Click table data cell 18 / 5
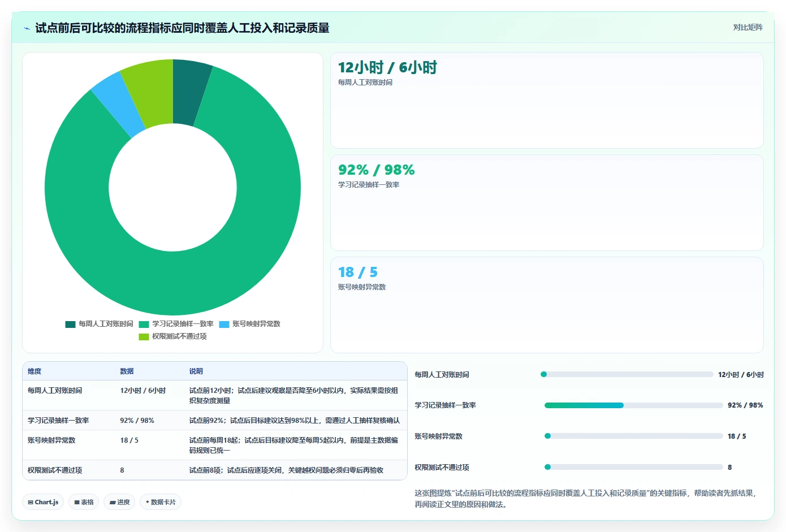This screenshot has height=532, width=786. click(x=129, y=440)
